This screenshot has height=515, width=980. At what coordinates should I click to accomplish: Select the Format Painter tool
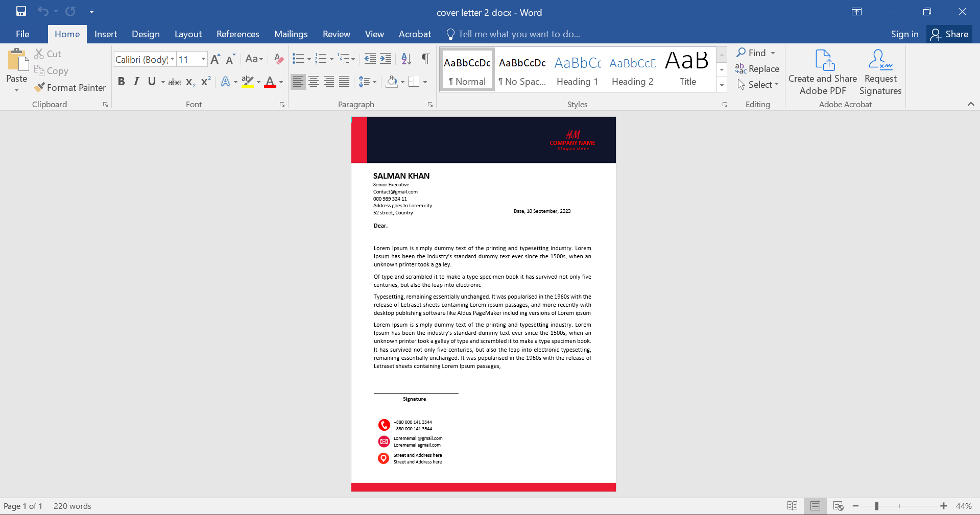pos(70,87)
